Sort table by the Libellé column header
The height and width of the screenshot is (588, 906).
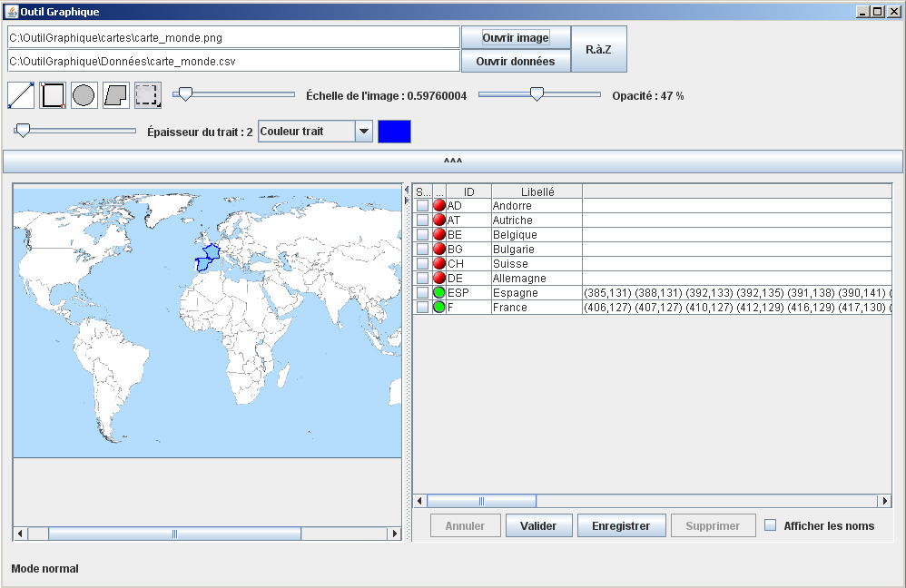pyautogui.click(x=537, y=191)
